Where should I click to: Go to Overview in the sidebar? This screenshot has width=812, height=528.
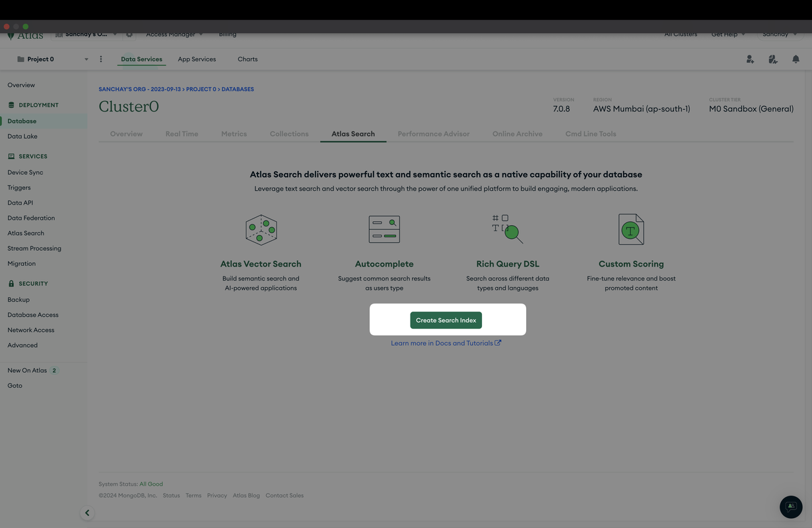pyautogui.click(x=21, y=85)
